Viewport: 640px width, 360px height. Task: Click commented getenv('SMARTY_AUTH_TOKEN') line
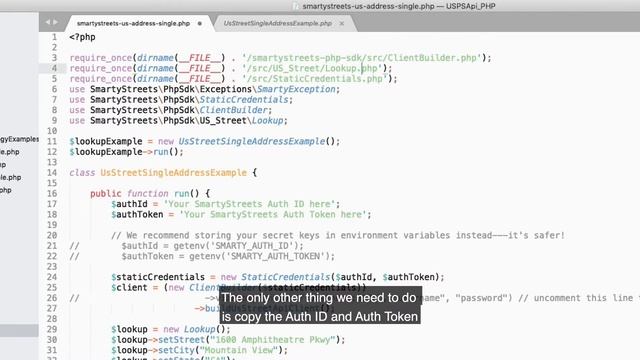pos(228,256)
